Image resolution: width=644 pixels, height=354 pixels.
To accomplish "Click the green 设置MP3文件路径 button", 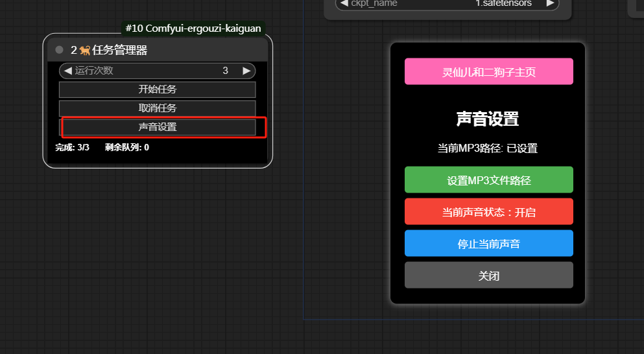I will [x=489, y=180].
